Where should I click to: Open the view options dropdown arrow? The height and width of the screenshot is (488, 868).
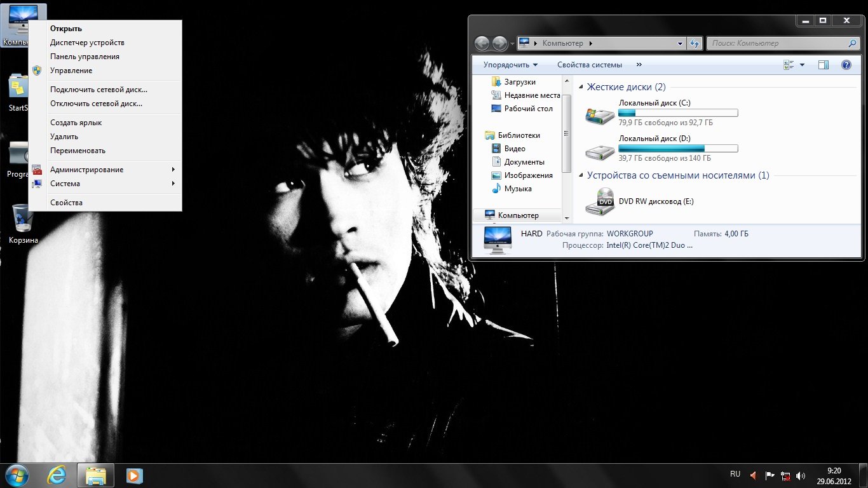click(802, 65)
